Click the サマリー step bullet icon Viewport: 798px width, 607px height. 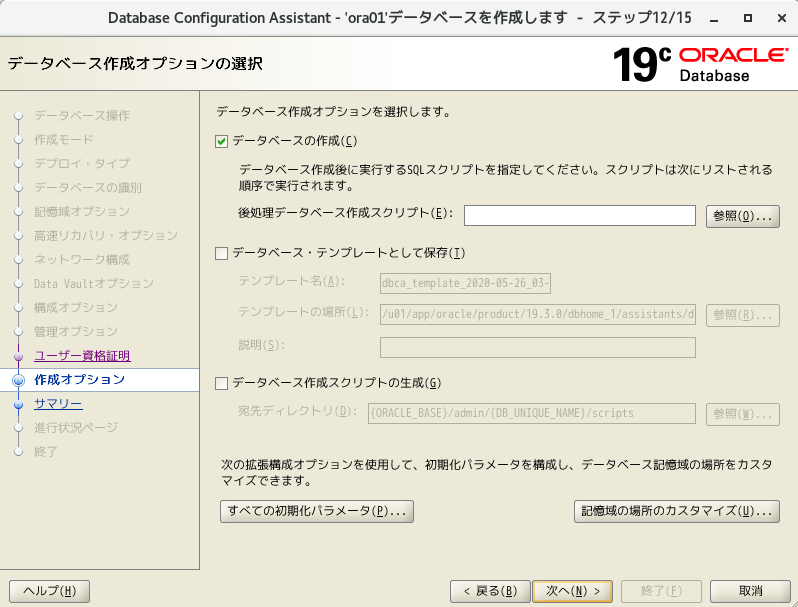19,404
